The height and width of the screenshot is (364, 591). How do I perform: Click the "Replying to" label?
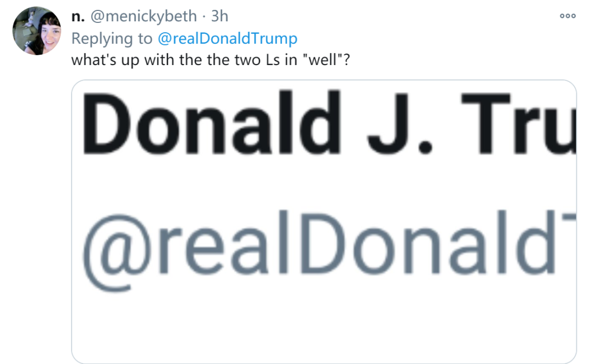tap(112, 38)
